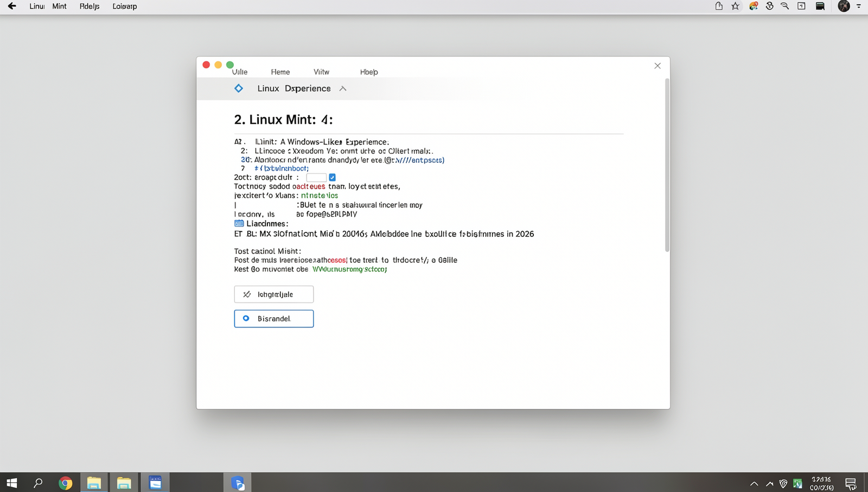Screen dimensions: 868x492
Task: Click the dialog's vertical scrollbar
Action: [x=667, y=165]
